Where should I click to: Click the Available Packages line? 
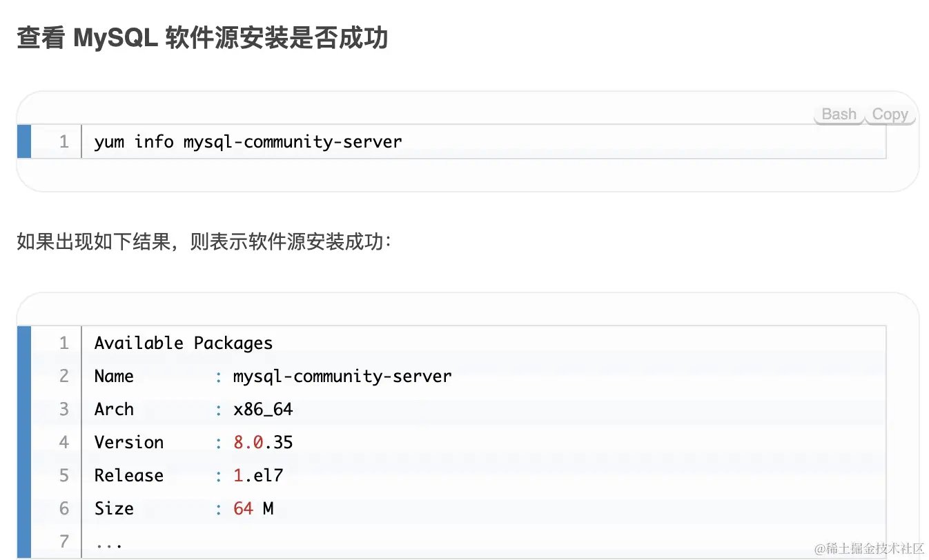[184, 343]
